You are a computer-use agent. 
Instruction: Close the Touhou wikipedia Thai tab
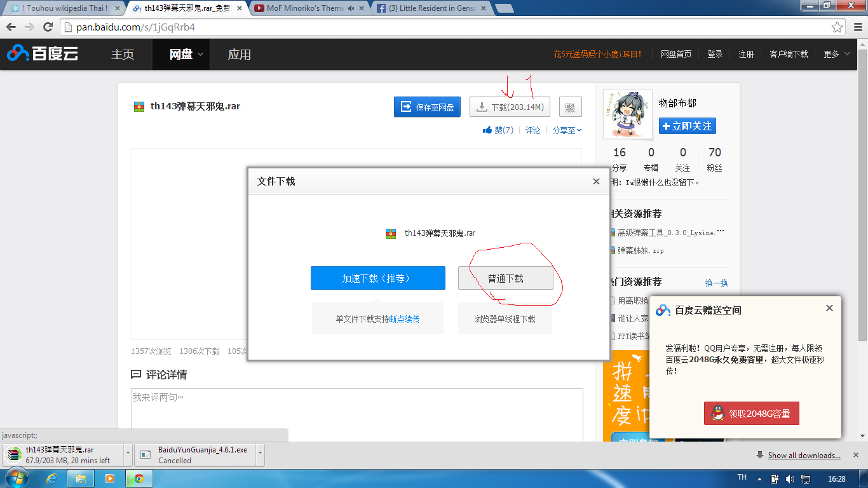tap(117, 8)
